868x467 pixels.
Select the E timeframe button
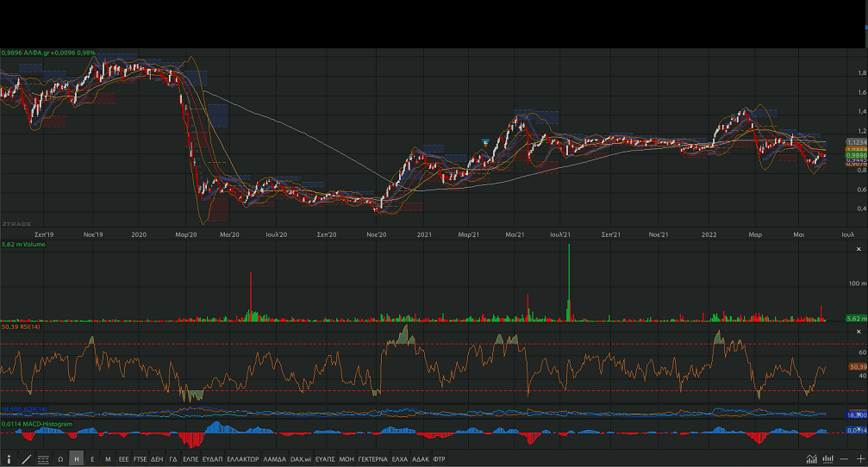pyautogui.click(x=92, y=459)
